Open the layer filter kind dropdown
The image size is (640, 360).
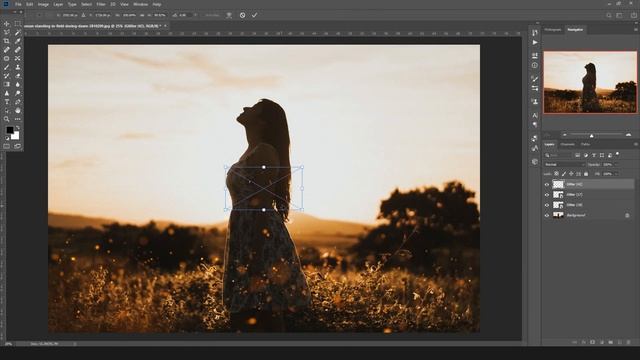(558, 155)
